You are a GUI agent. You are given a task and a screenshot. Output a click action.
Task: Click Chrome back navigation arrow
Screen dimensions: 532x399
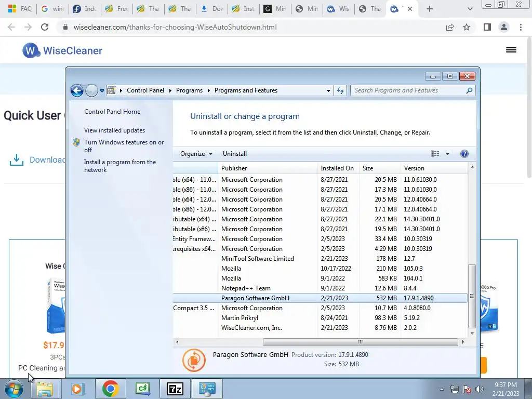tap(11, 27)
